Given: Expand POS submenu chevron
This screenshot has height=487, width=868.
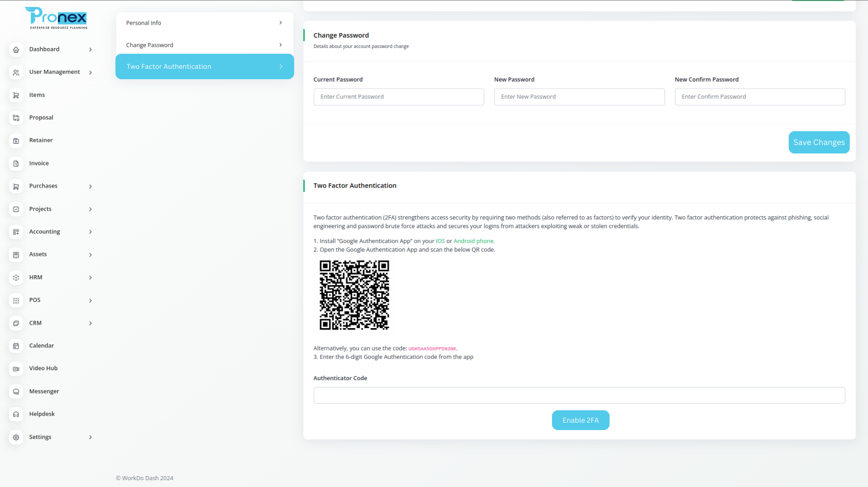Looking at the screenshot, I should click(91, 300).
